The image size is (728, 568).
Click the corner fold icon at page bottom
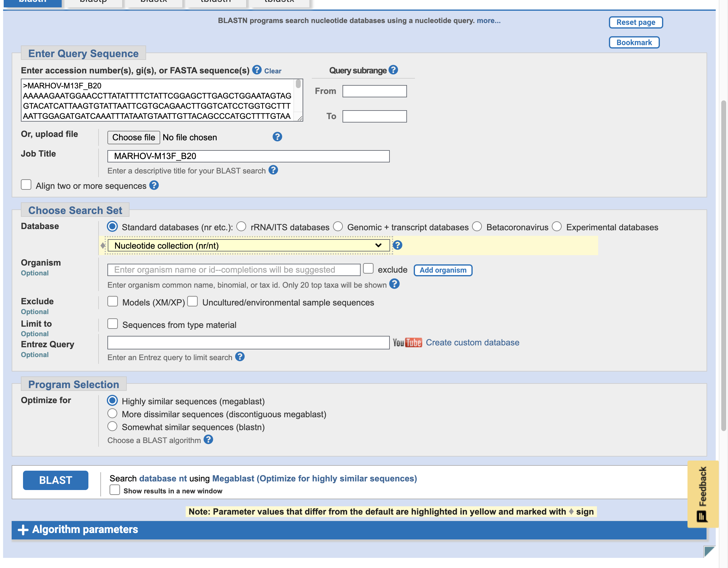709,551
